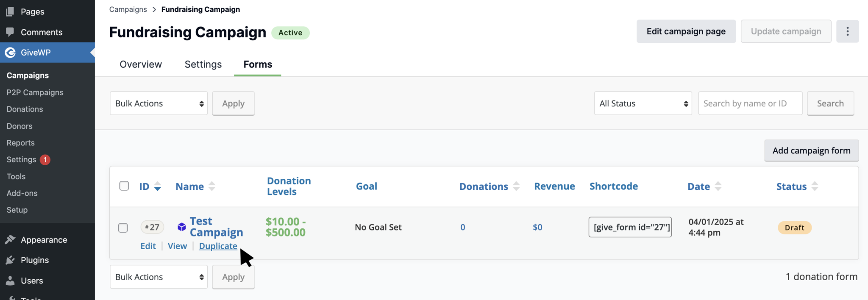
Task: Click the Active status badge pill
Action: pyautogui.click(x=290, y=32)
